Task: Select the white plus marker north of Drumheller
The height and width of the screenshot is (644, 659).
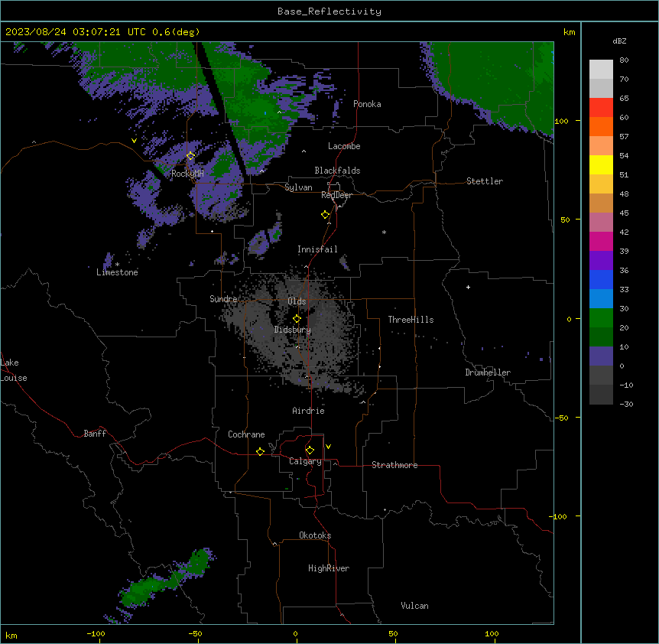Action: (x=468, y=287)
